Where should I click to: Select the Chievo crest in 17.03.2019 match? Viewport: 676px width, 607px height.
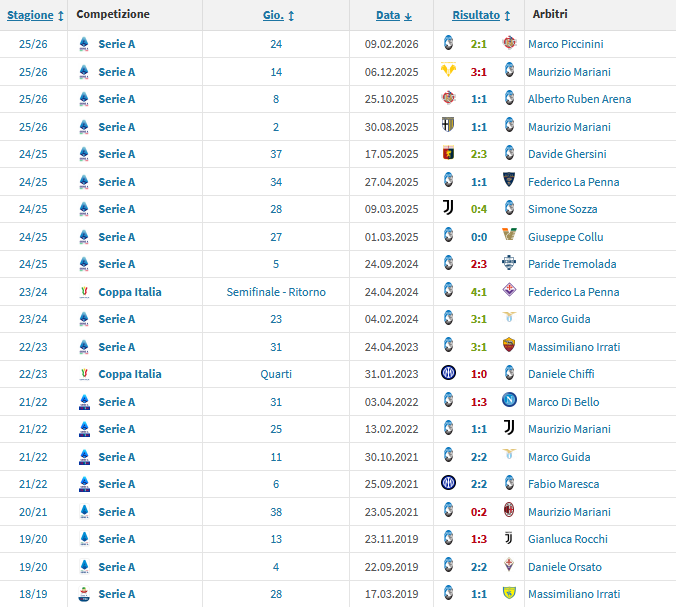click(x=509, y=594)
